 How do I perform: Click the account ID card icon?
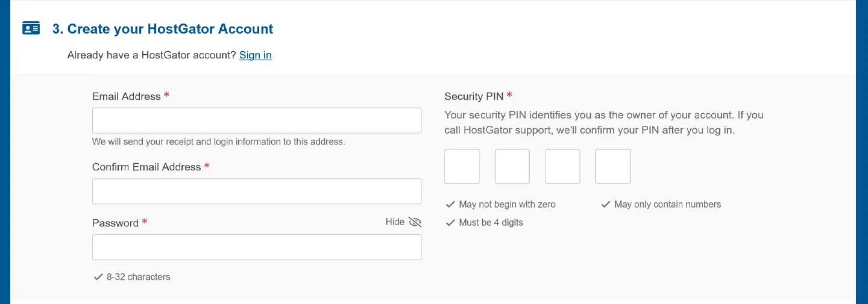[x=31, y=28]
